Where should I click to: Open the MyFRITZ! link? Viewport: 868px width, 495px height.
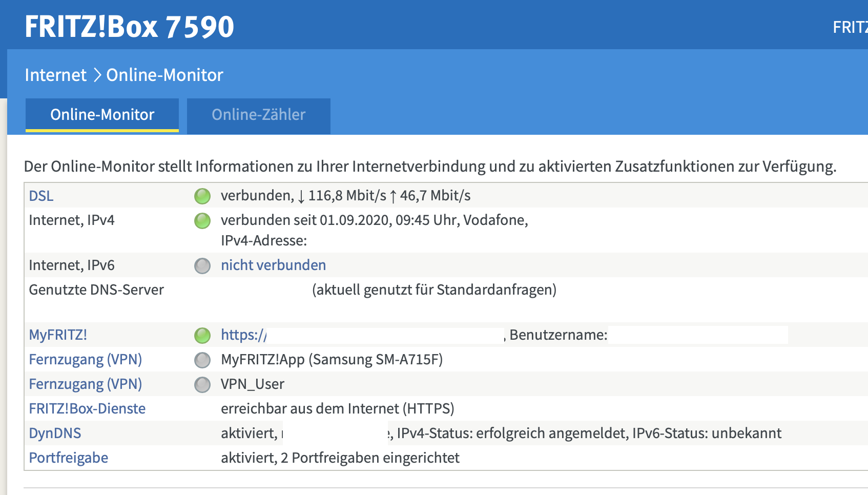click(x=58, y=335)
